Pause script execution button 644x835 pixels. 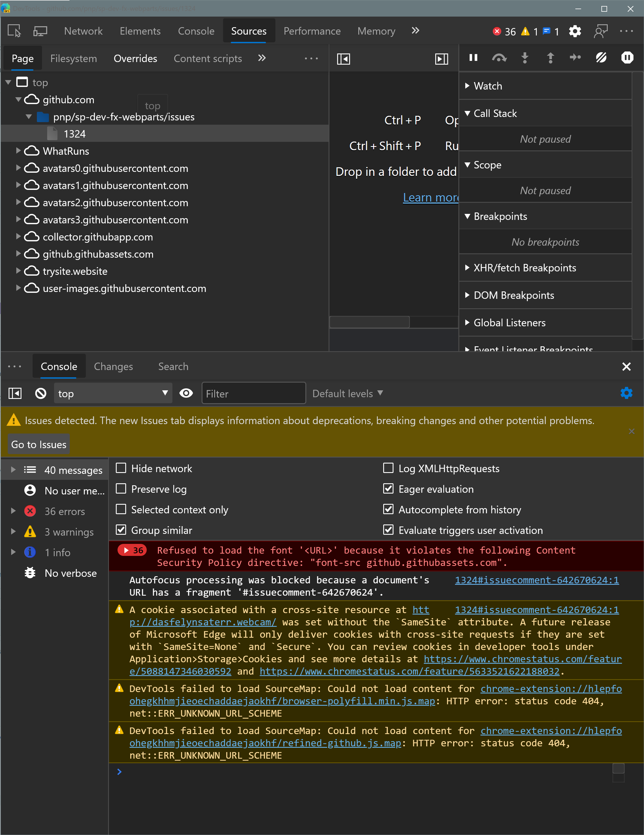coord(473,58)
